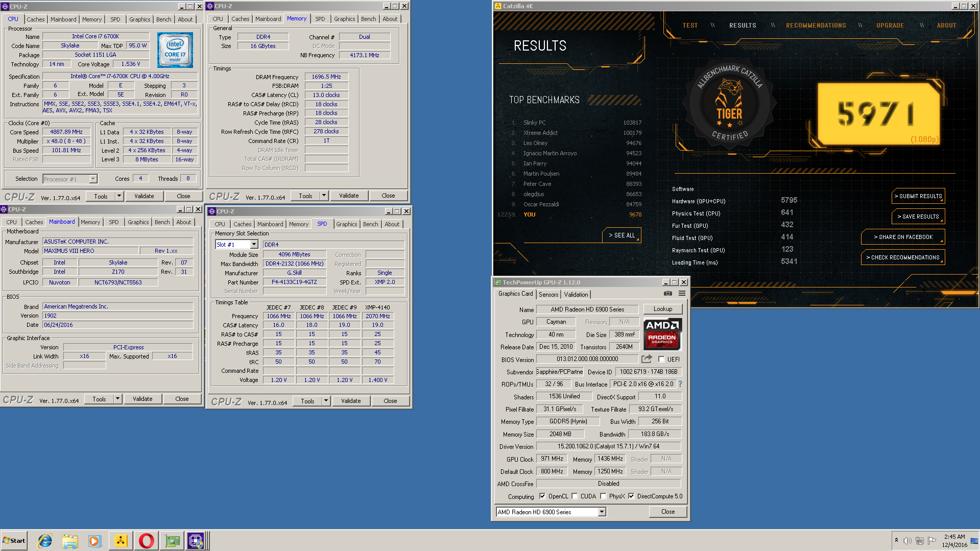Click SUBMIT RESULTS in Catzilla
This screenshot has width=980, height=551.
point(918,196)
